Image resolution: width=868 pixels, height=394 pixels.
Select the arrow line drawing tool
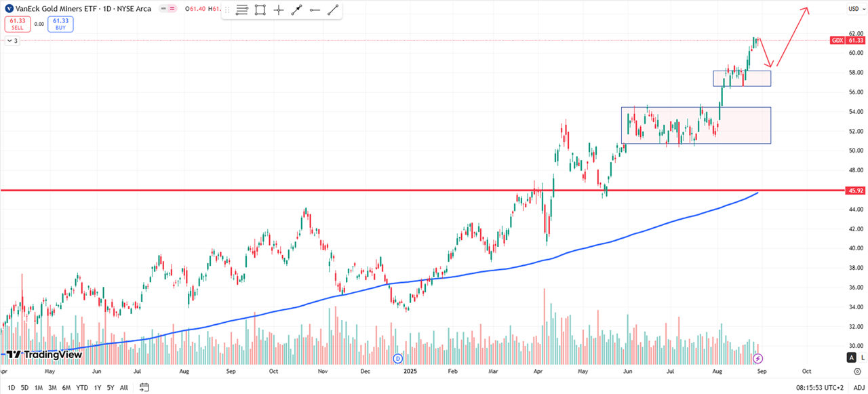click(296, 10)
